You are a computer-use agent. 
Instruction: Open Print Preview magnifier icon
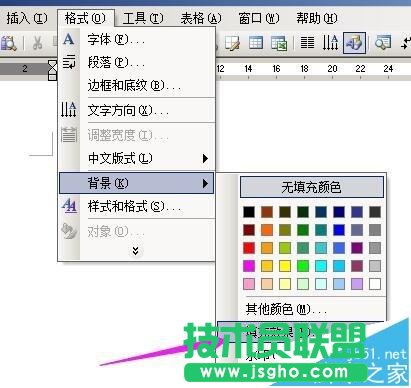[8, 43]
